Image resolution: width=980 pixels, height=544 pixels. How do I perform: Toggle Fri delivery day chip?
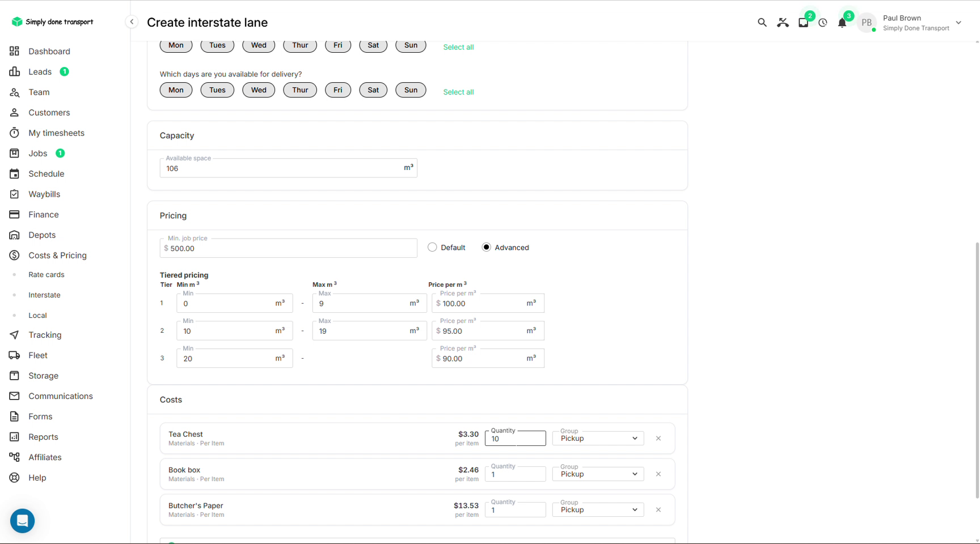pos(338,90)
